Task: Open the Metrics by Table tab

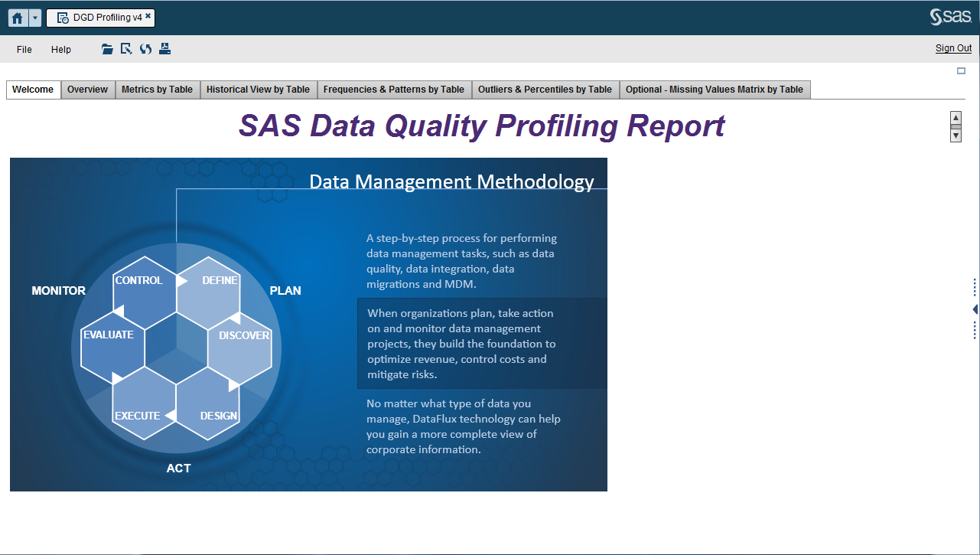Action: [x=157, y=89]
